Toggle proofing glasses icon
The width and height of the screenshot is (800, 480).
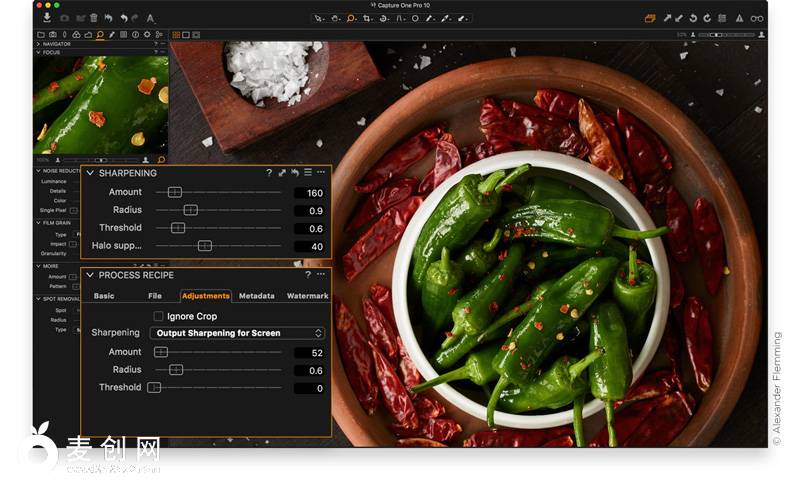[757, 19]
